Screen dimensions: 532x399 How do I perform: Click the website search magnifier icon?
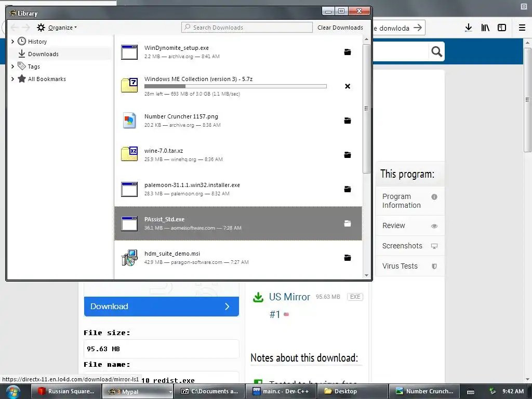(436, 51)
